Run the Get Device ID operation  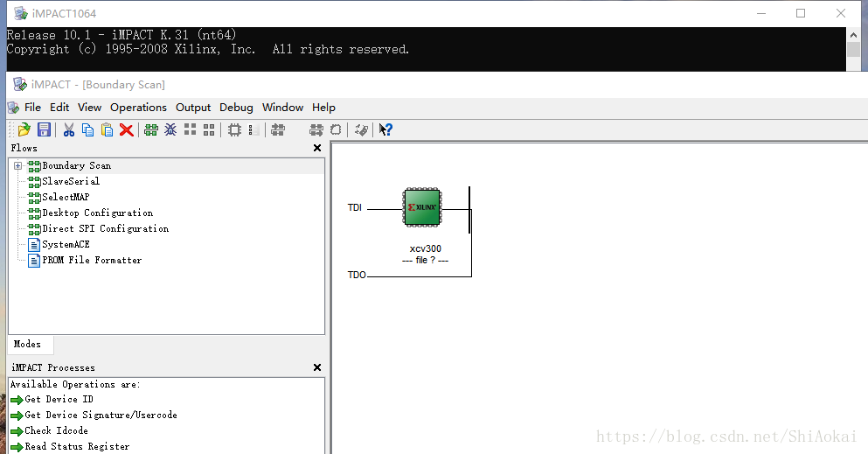tap(59, 400)
